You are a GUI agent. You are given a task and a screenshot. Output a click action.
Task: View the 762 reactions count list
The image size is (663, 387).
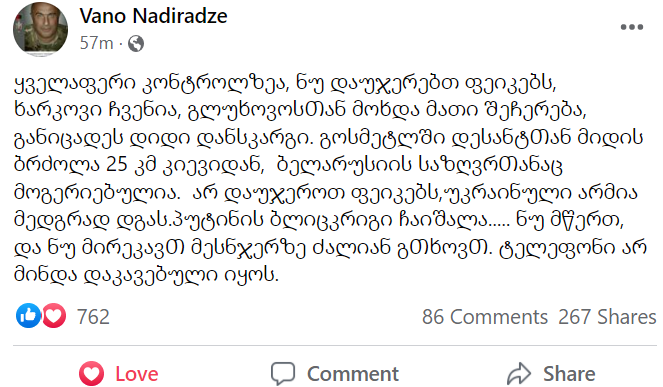pos(93,317)
